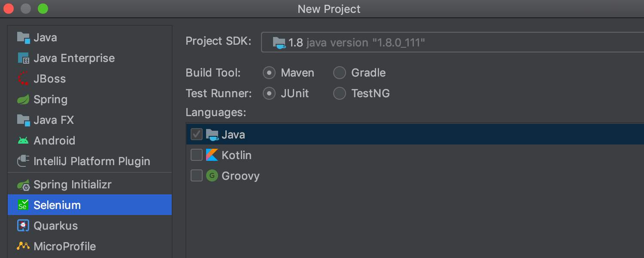
Task: Click the Java FX folder icon
Action: coord(23,120)
